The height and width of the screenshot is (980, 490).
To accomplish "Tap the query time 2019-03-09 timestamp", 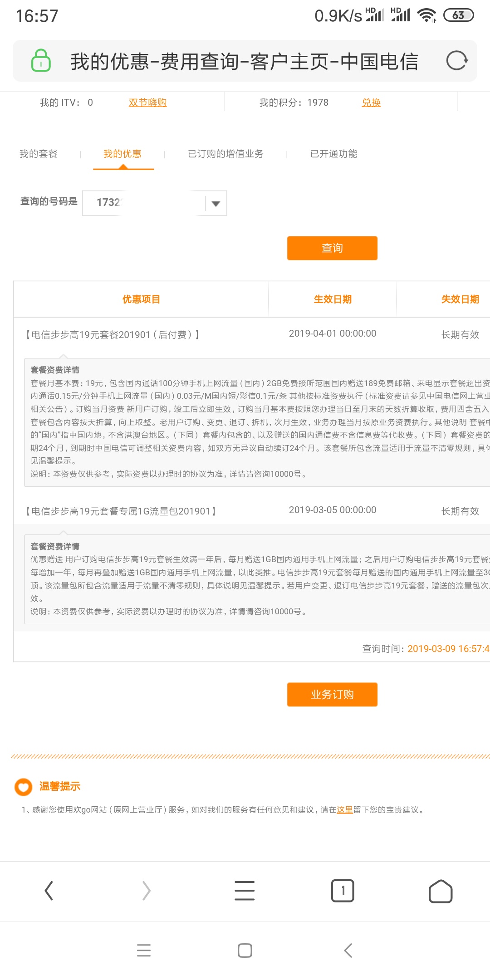I will tap(448, 649).
